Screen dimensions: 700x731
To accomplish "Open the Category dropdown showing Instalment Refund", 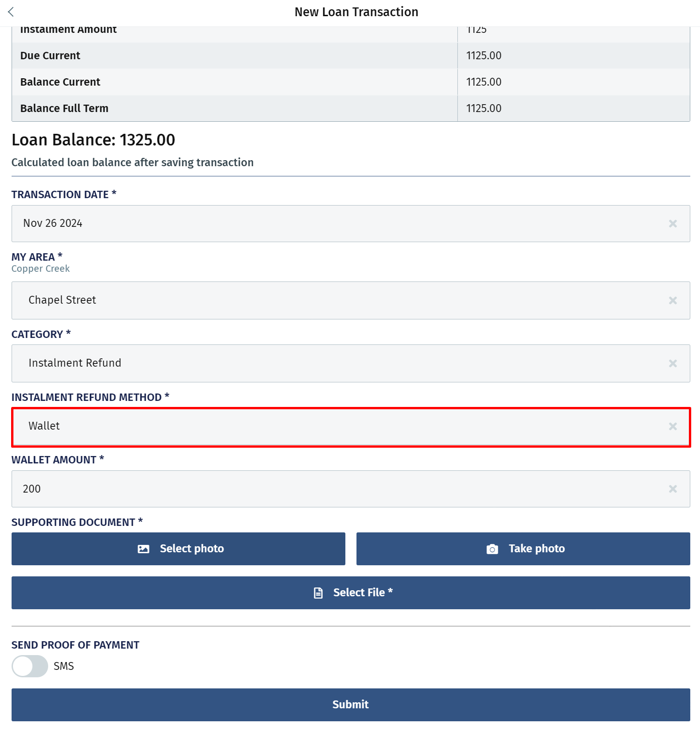I will tap(350, 363).
